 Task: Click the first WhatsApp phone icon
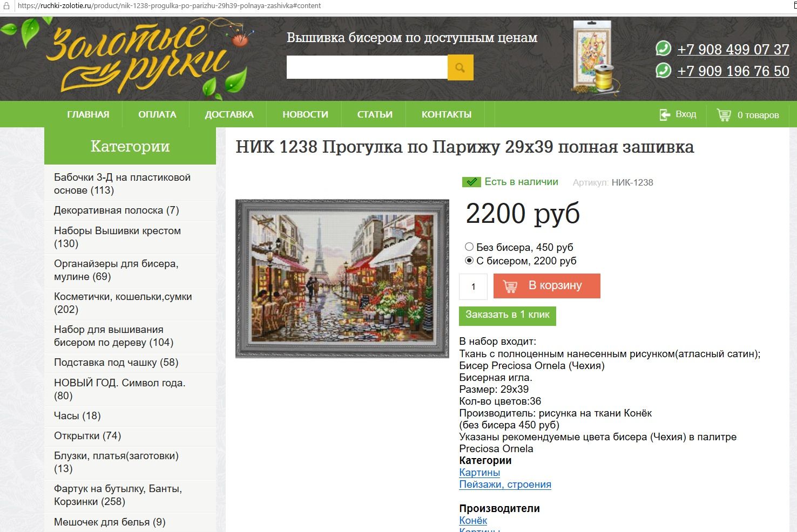pos(663,49)
